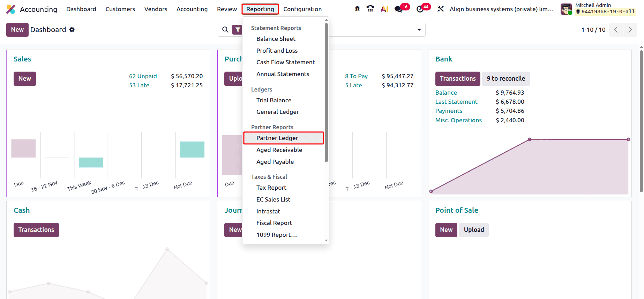Open activities clock icon with 44
The image size is (644, 299).
coord(420,9)
